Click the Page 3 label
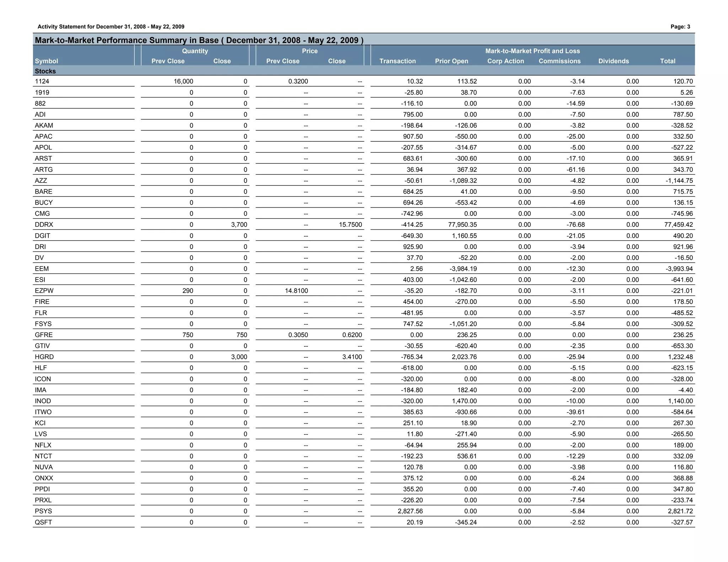Screen dimensions: 728x562 coord(680,27)
